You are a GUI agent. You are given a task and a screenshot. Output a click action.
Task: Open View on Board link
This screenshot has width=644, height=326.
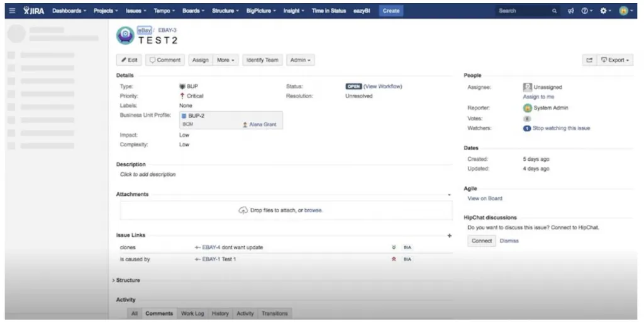tap(485, 198)
